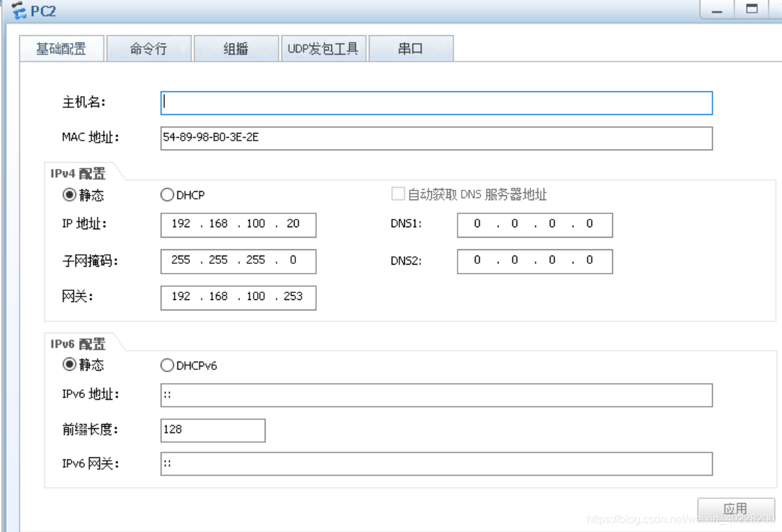Click the DNS2 address field
Viewport: 782px width, 532px height.
[x=535, y=262]
